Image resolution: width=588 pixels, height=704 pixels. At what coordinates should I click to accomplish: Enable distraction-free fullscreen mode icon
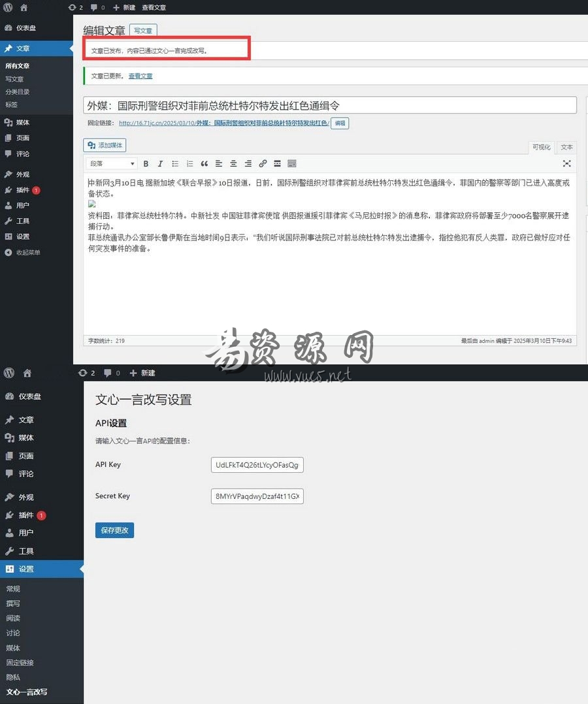click(567, 164)
